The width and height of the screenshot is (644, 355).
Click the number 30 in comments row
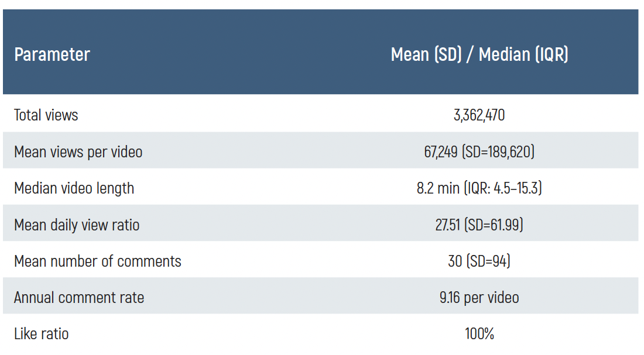(x=455, y=261)
